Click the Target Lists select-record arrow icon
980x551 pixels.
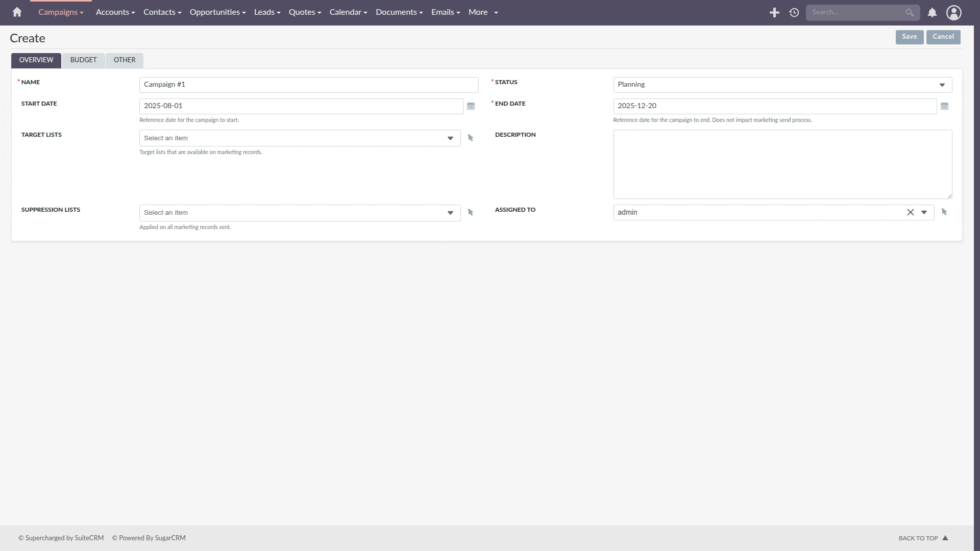471,138
